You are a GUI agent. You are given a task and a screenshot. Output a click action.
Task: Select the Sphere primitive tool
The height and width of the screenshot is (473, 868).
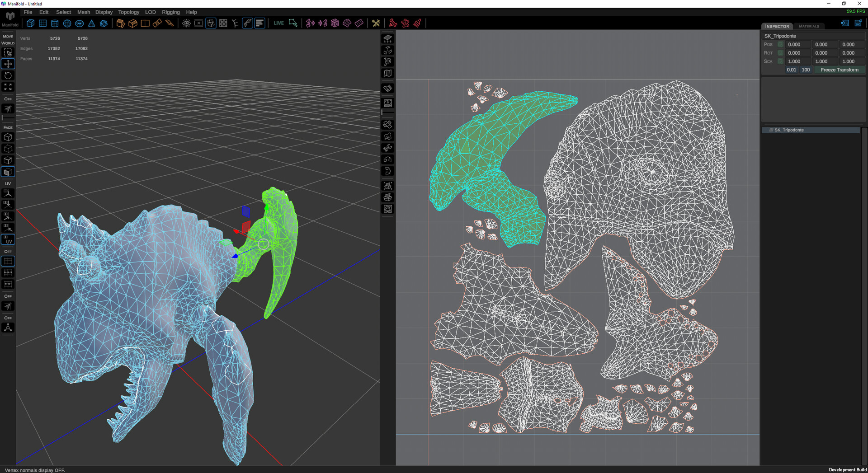(67, 23)
